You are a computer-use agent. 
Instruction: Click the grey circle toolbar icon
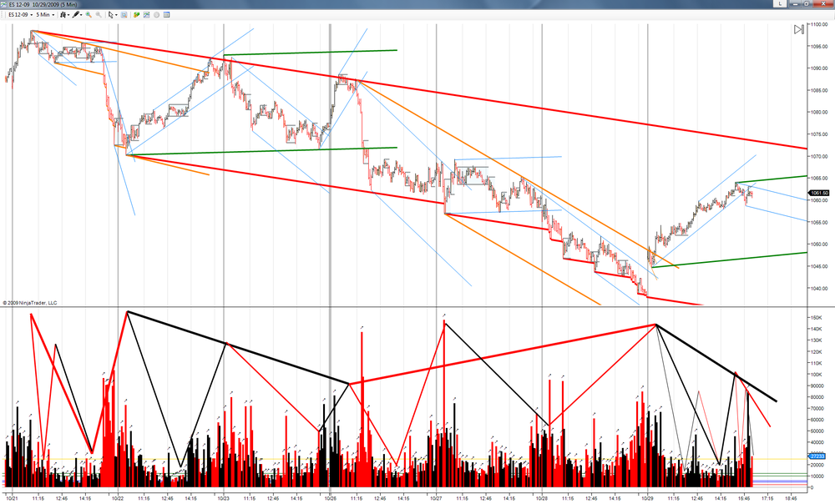(x=157, y=15)
